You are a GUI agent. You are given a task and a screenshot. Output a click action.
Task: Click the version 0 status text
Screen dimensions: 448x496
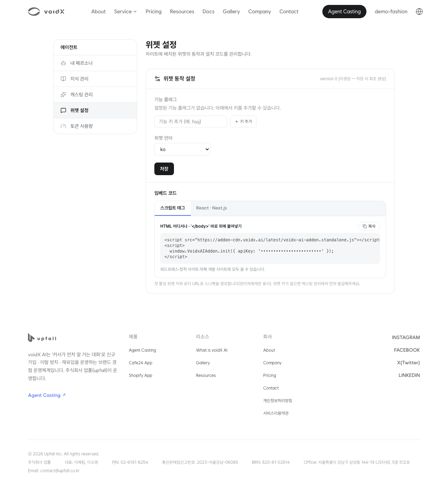[x=353, y=79]
